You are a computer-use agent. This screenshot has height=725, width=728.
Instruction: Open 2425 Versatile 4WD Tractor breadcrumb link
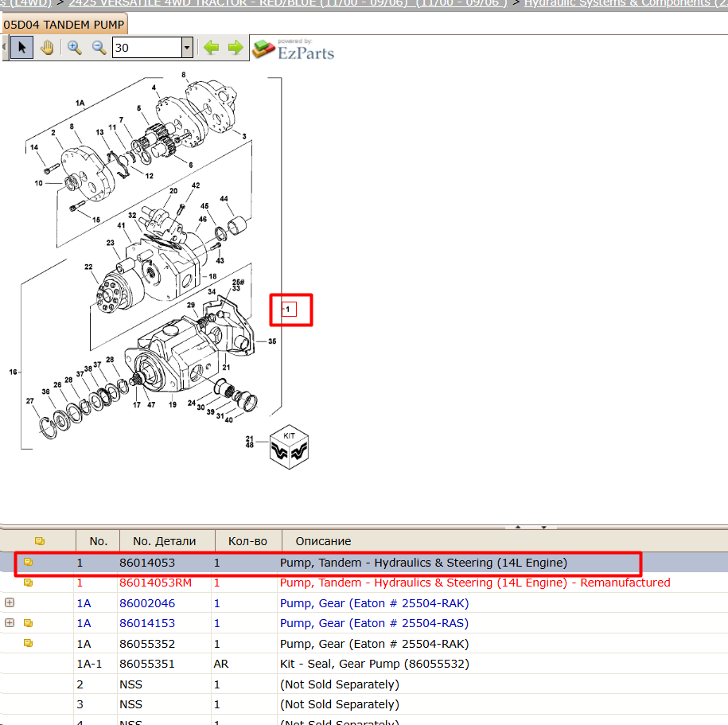click(x=289, y=3)
